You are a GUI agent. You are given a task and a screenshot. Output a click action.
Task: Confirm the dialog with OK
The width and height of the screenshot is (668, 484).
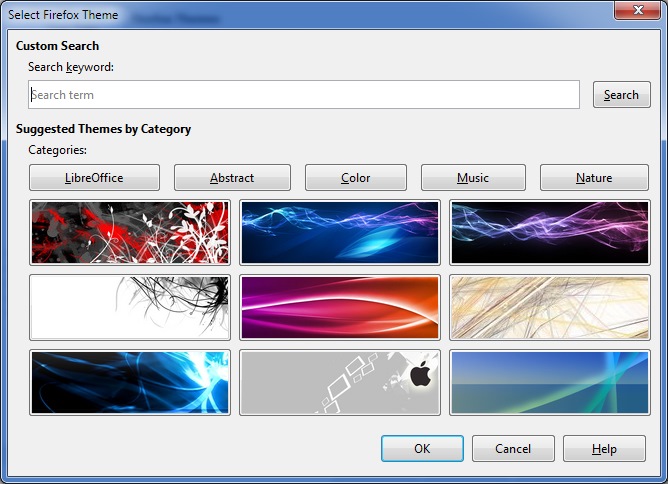pyautogui.click(x=422, y=449)
